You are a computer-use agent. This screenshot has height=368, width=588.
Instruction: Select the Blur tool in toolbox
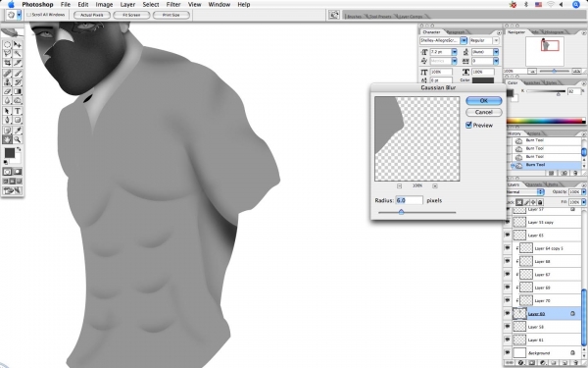7,101
